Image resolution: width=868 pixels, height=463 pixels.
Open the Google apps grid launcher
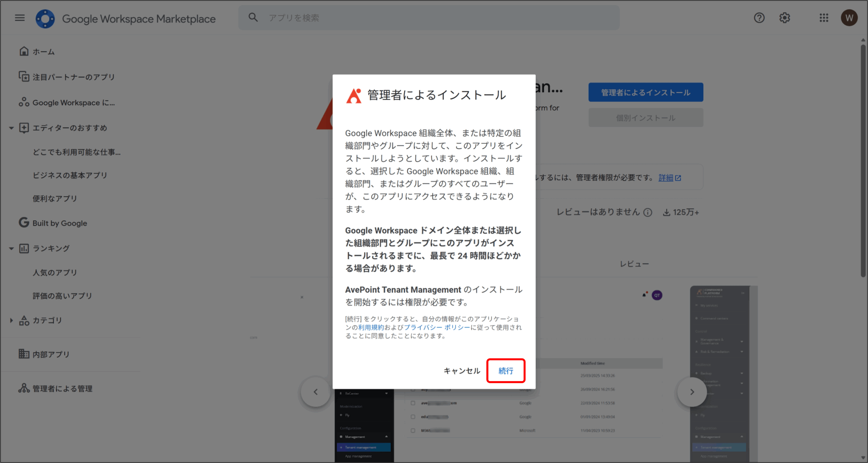(x=824, y=18)
